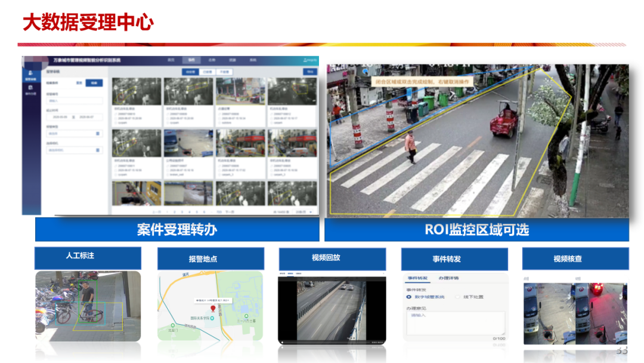Open the yellow building alarm thumbnail
The image size is (644, 363).
[137, 193]
